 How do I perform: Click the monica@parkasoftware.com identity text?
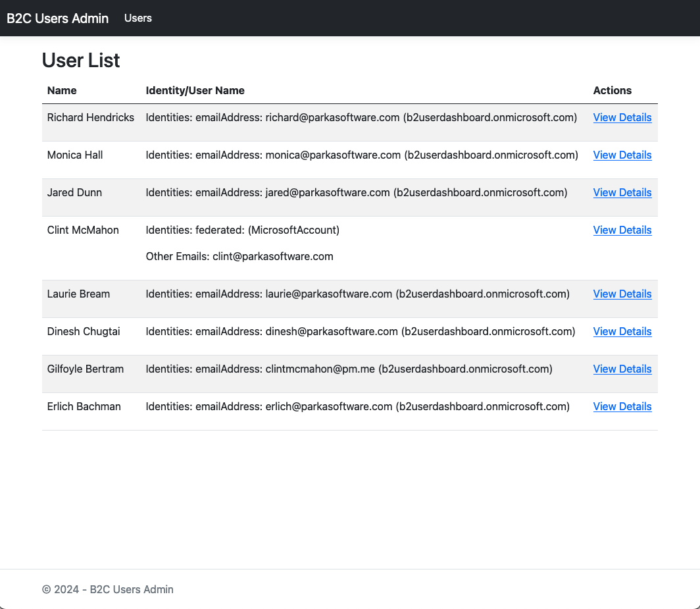click(x=362, y=155)
